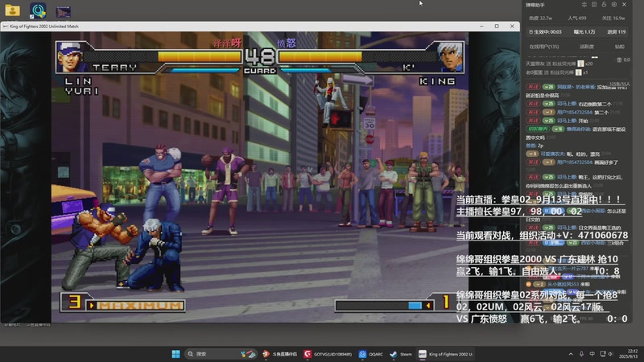
Task: Open QQARC from the taskbar
Action: coord(371,354)
